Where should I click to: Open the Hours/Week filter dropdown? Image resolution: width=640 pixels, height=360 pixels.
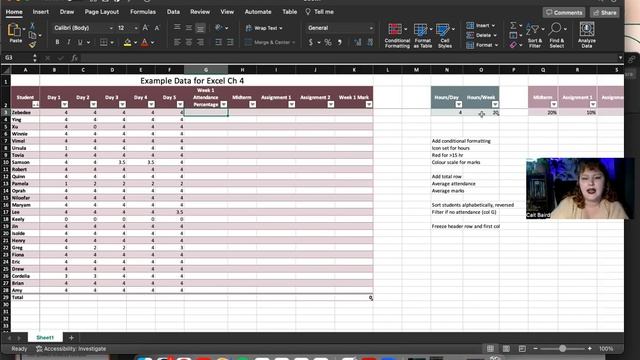495,104
